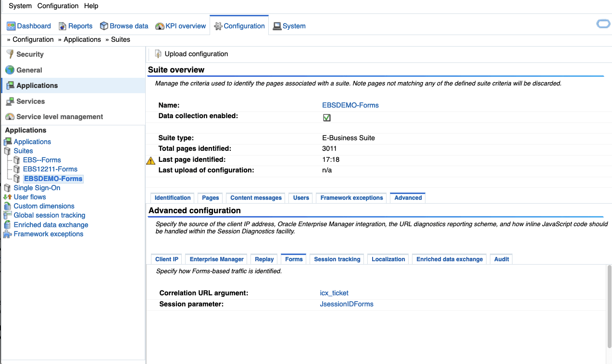The width and height of the screenshot is (612, 364).
Task: Edit the icx_ticket correlation URL argument
Action: coord(334,293)
